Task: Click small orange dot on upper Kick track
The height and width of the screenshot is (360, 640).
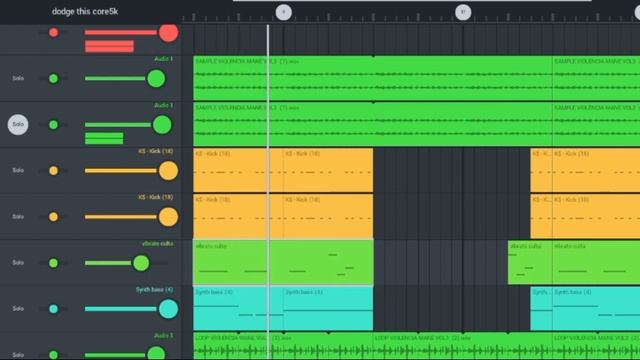Action: (53, 171)
